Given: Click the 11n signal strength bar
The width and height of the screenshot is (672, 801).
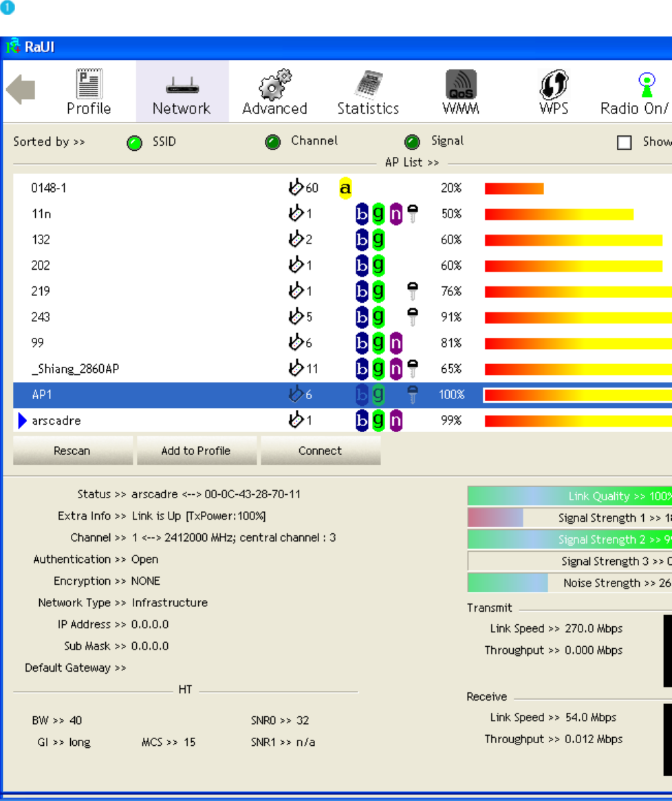Looking at the screenshot, I should coord(559,214).
